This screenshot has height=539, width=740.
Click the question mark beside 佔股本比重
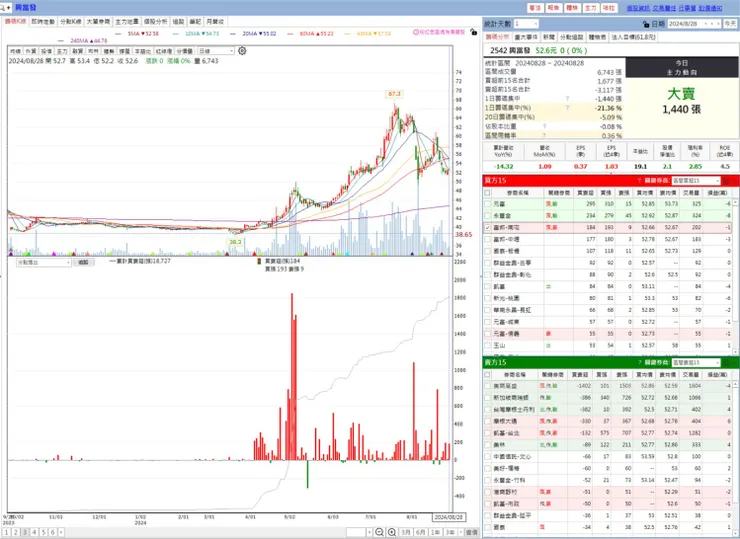click(544, 126)
